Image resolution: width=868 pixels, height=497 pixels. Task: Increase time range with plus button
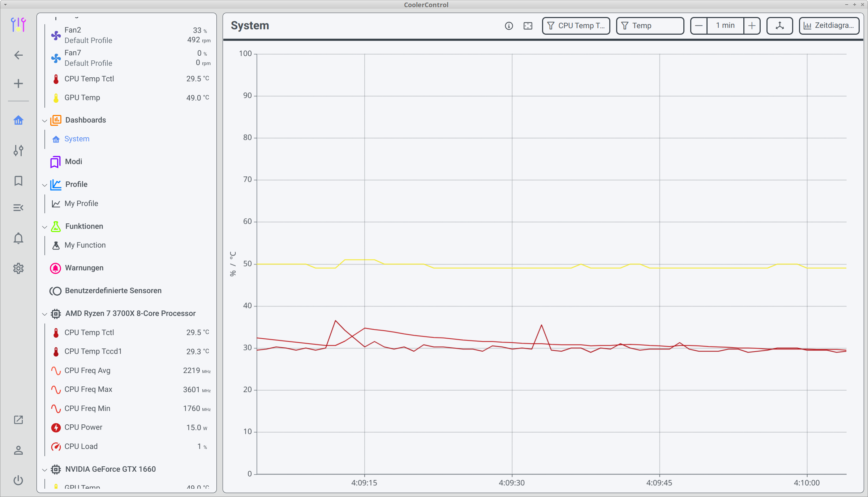point(752,26)
